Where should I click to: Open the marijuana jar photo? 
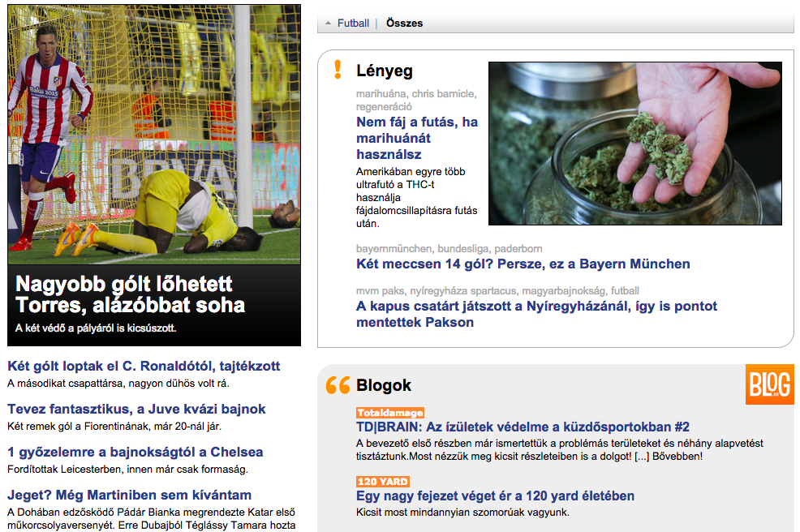point(634,144)
